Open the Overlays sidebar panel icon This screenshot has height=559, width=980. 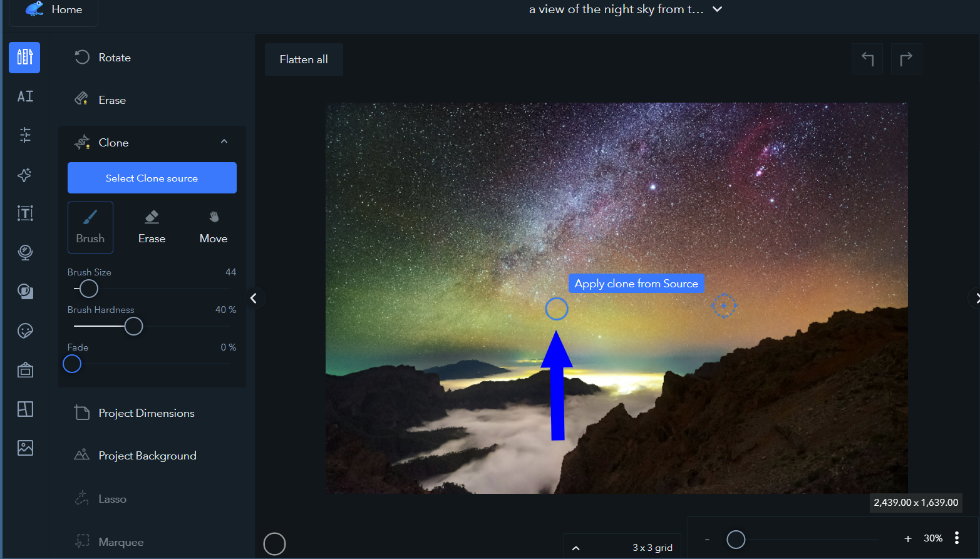25,292
